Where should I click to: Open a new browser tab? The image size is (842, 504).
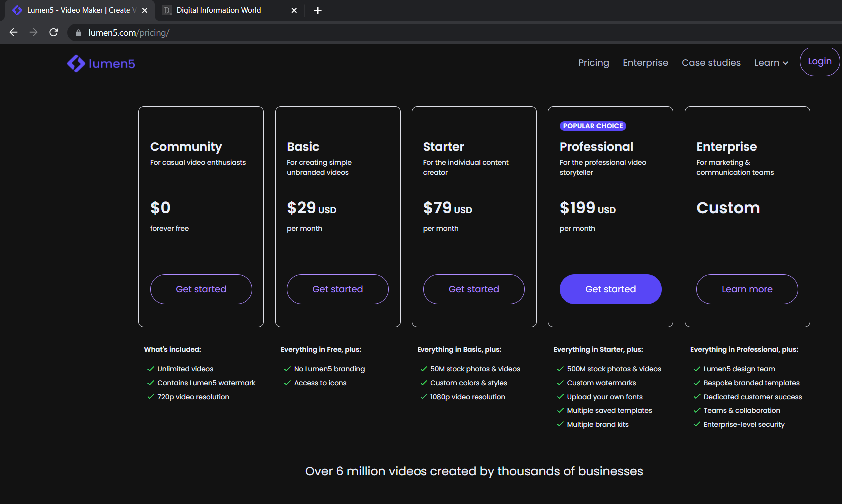318,10
